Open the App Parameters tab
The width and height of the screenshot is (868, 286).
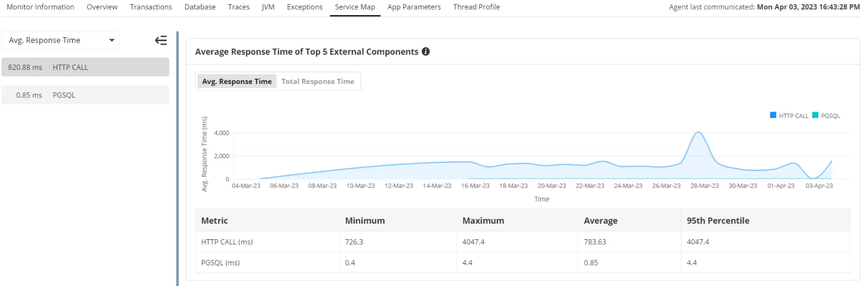414,7
